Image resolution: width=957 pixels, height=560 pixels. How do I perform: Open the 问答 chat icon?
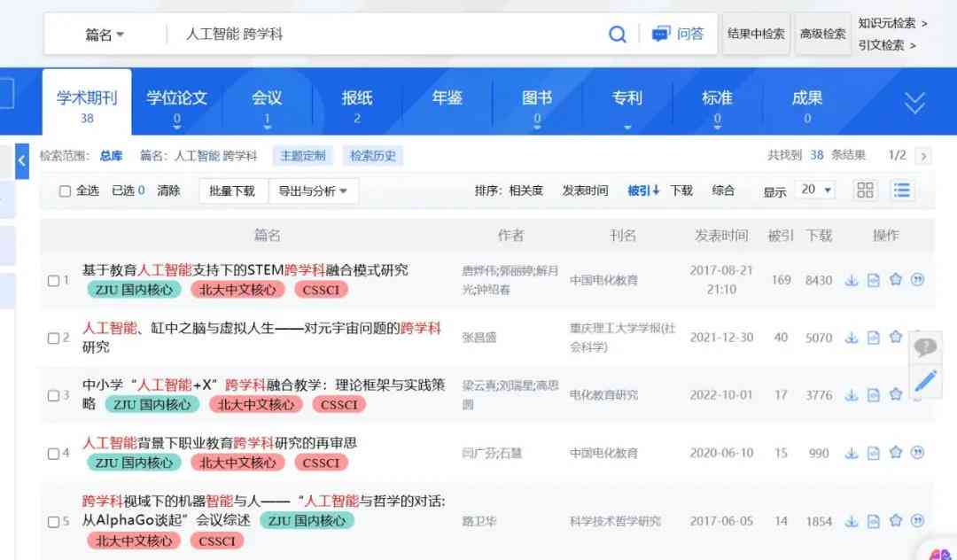tap(660, 34)
